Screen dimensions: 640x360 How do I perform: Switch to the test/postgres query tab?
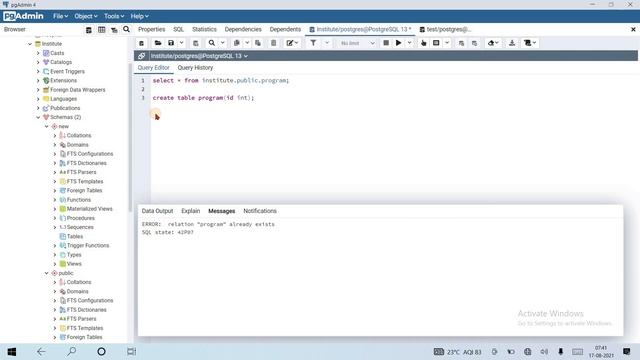446,29
